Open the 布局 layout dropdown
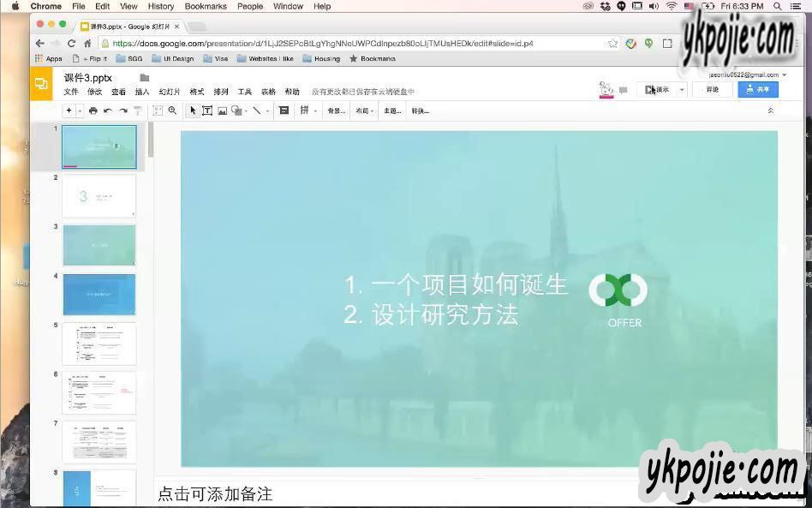Screen dimensions: 812x508 364,111
